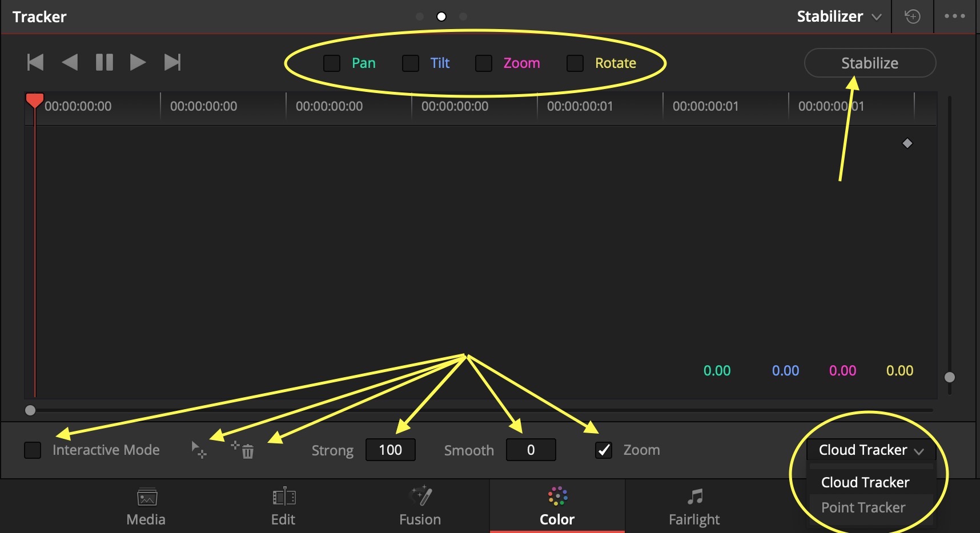Select Point Tracker from the dropdown list
This screenshot has width=980, height=533.
[863, 507]
